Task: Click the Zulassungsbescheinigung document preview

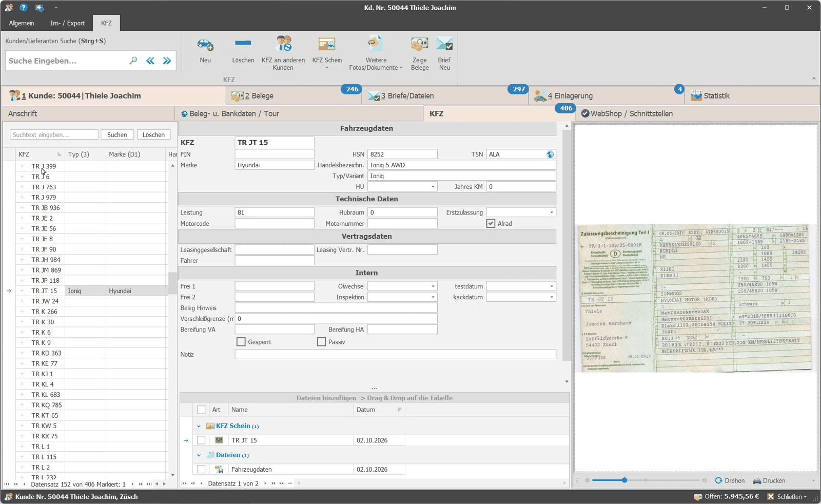Action: pyautogui.click(x=695, y=298)
